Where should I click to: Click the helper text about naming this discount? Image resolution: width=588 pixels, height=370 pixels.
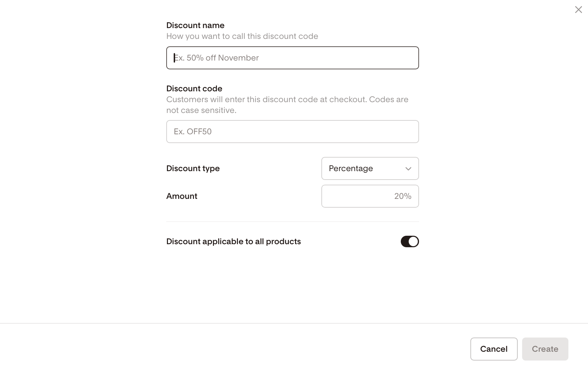pyautogui.click(x=242, y=36)
